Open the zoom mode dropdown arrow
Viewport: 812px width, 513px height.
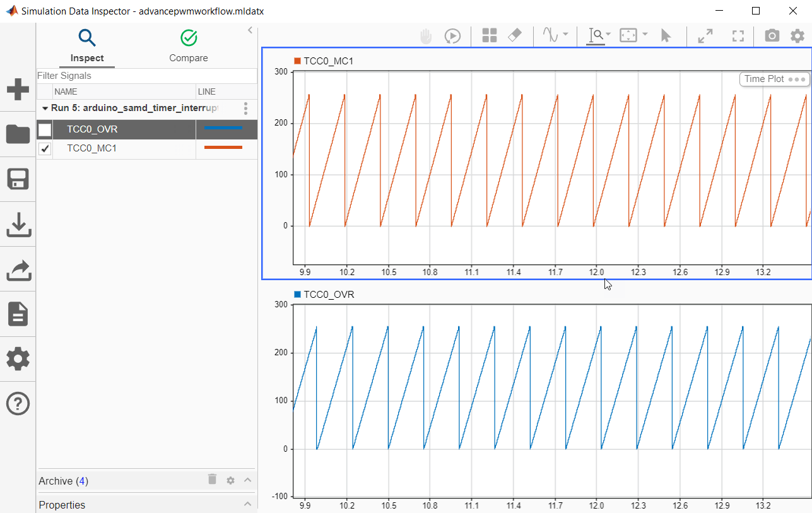coord(608,35)
